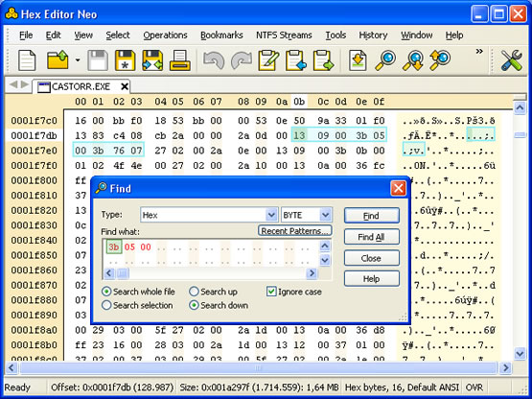The height and width of the screenshot is (399, 532).
Task: Click offset row 0001f7db
Action: click(34, 135)
